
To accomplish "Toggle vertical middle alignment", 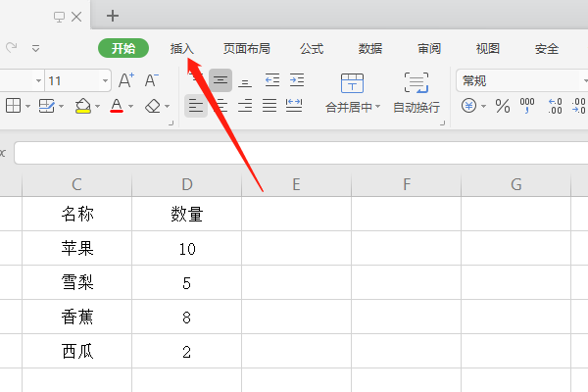I will click(220, 80).
